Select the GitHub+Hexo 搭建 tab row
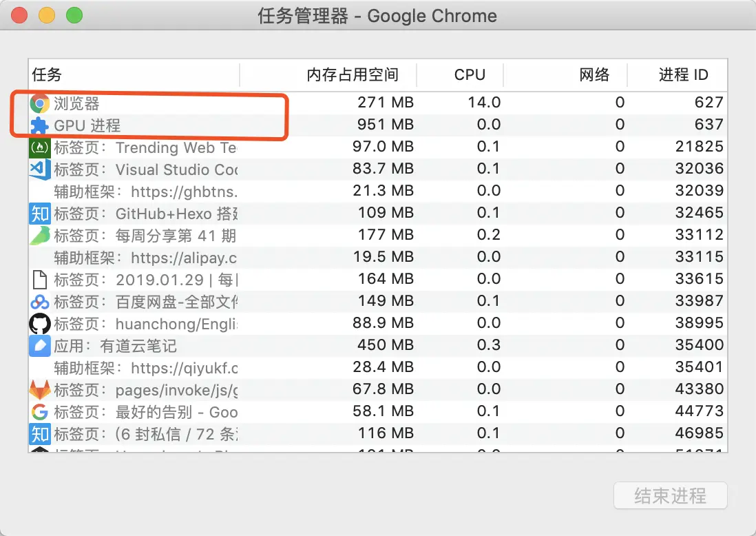The image size is (756, 536). click(378, 214)
